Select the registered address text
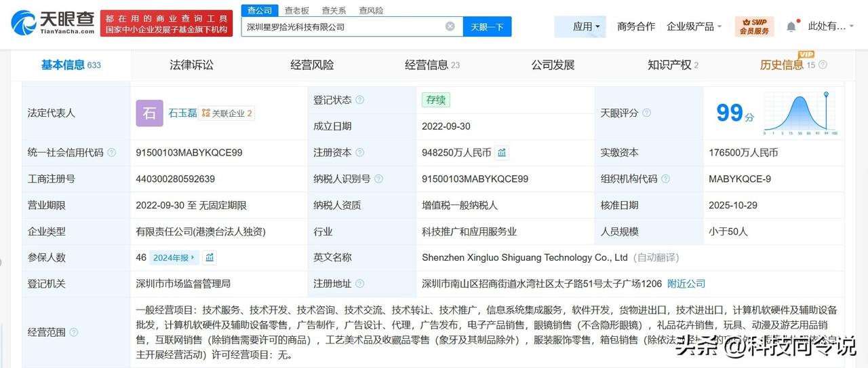868x368 pixels. 542,284
